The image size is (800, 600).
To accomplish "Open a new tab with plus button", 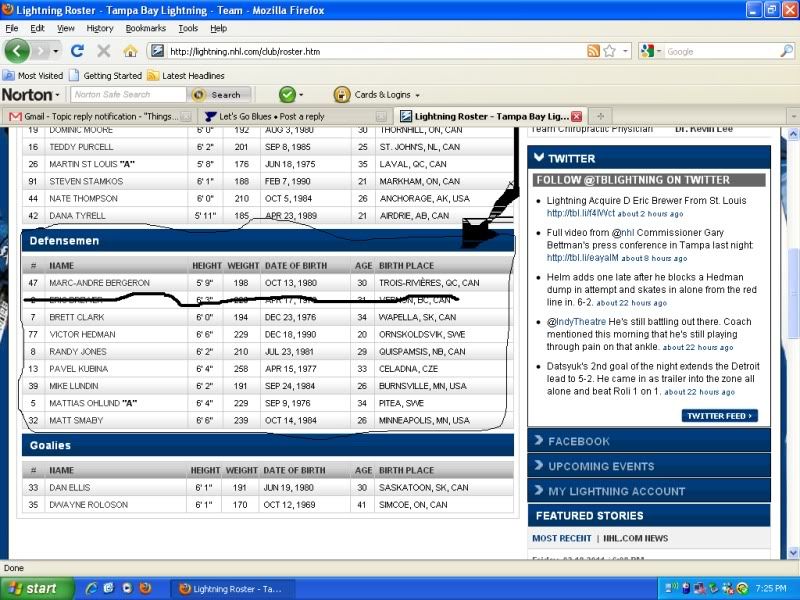I will pyautogui.click(x=601, y=116).
